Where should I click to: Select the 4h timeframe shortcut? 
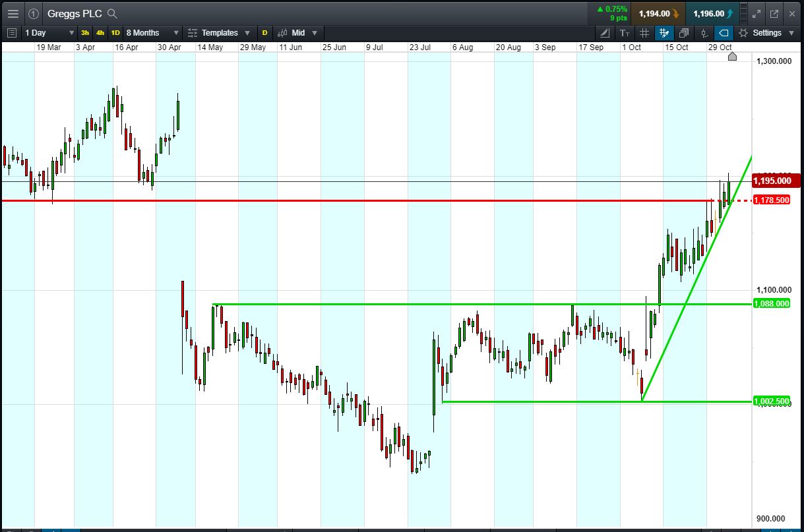point(100,32)
